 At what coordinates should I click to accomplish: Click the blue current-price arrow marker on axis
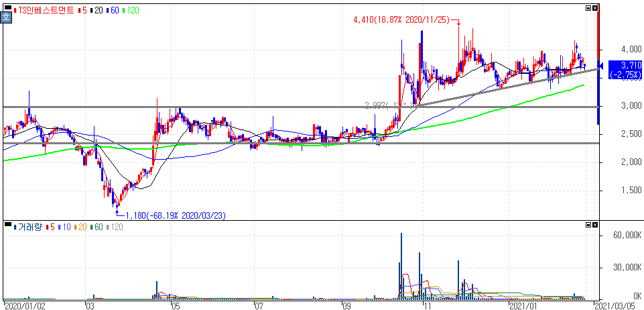[600, 65]
